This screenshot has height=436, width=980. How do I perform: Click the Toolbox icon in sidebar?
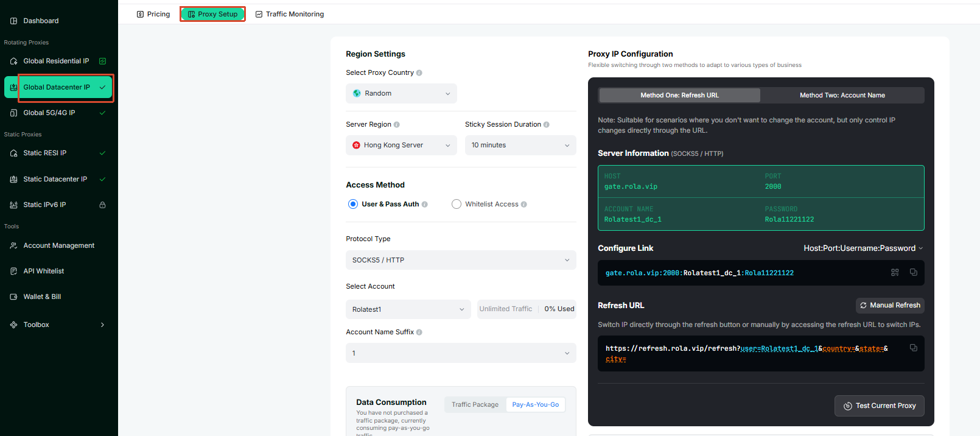13,325
